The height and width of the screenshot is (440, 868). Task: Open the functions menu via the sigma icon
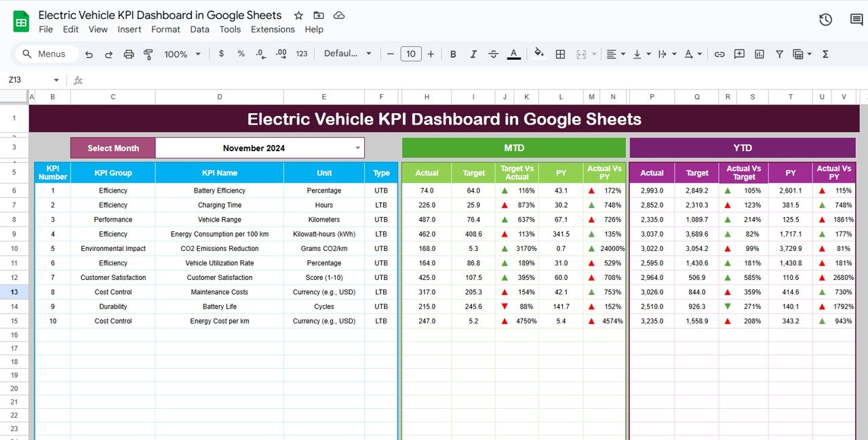click(825, 54)
